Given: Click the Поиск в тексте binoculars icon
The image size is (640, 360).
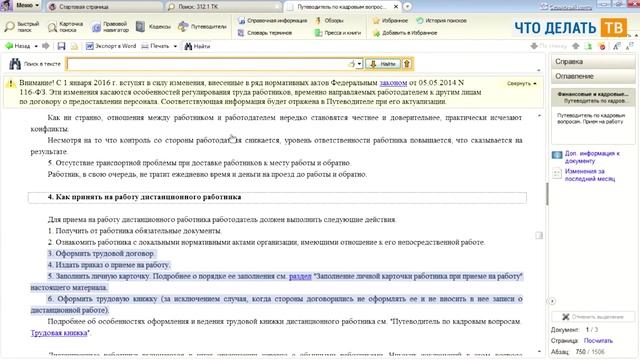Looking at the screenshot, I should click(15, 64).
